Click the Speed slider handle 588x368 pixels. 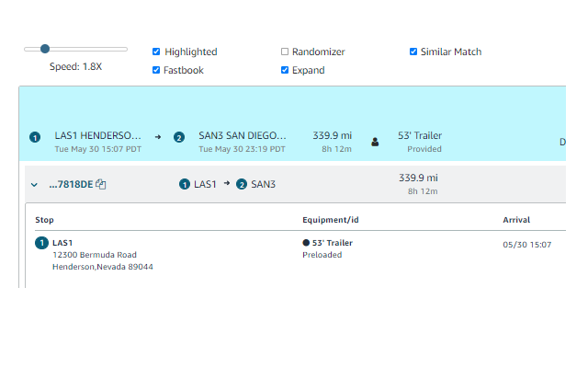point(45,49)
